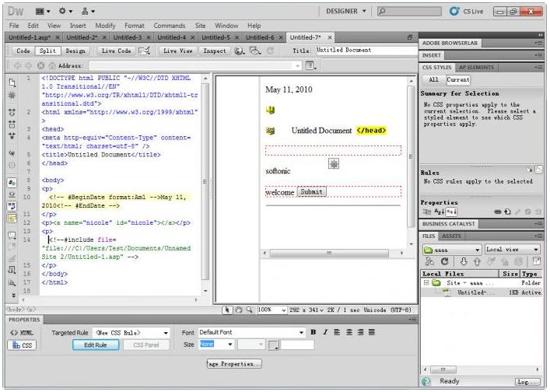Open site selector dropdown 'aaaa'
Image resolution: width=550 pixels, height=392 pixels.
[451, 250]
